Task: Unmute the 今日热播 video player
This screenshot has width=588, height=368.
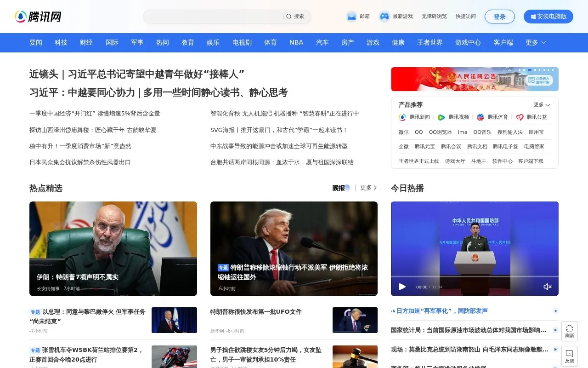Action: click(548, 286)
